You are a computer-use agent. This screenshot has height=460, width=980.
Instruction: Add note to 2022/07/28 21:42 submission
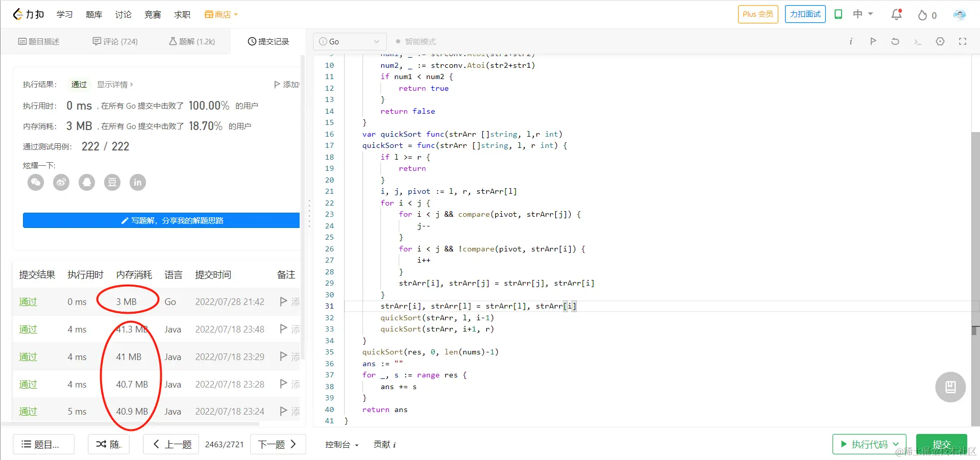pyautogui.click(x=289, y=302)
